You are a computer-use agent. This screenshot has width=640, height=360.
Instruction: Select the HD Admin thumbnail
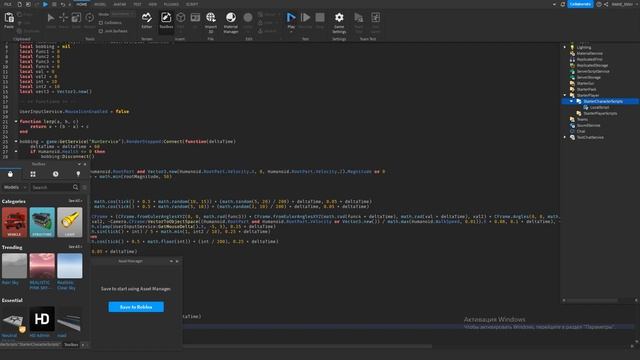point(42,319)
